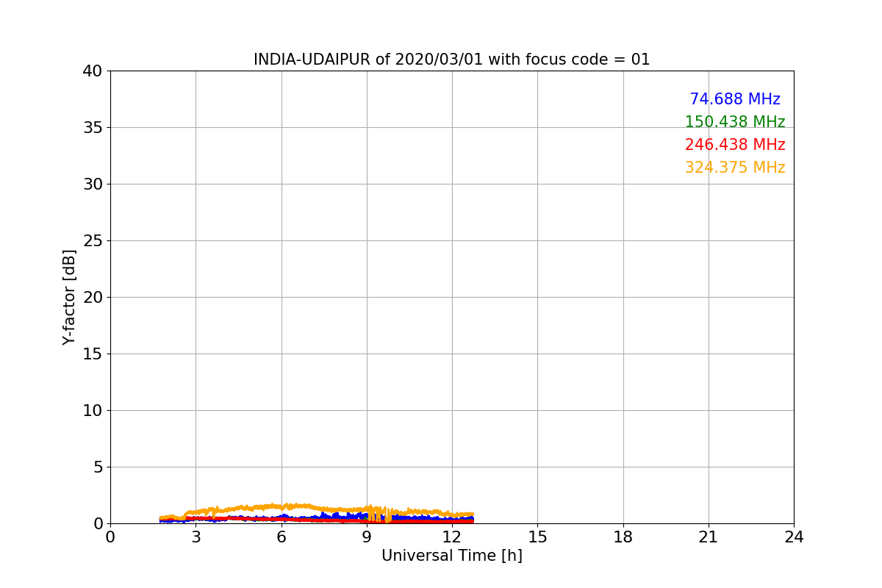The width and height of the screenshot is (882, 588).
Task: Click y-axis tick label 40
Action: point(93,71)
